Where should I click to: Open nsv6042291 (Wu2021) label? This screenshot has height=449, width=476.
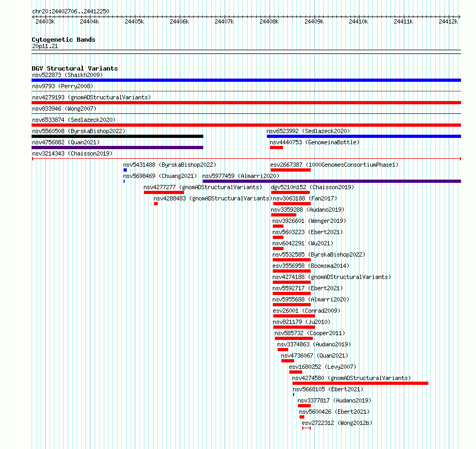point(303,243)
